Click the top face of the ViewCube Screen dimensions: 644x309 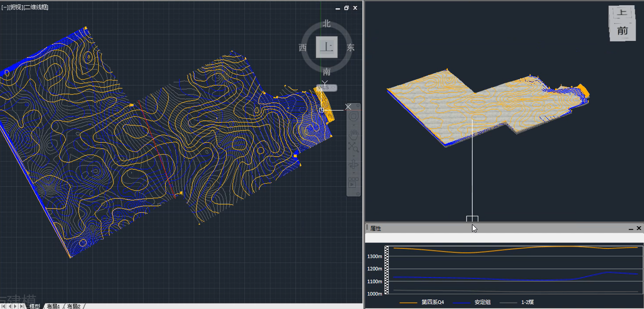point(327,47)
